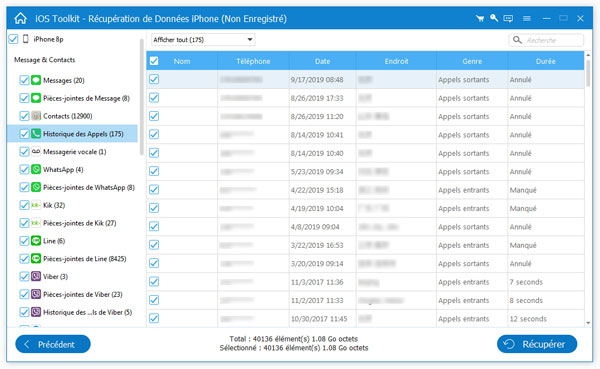The width and height of the screenshot is (600, 369).
Task: Click the iPhone 8p device icon
Action: pyautogui.click(x=26, y=39)
